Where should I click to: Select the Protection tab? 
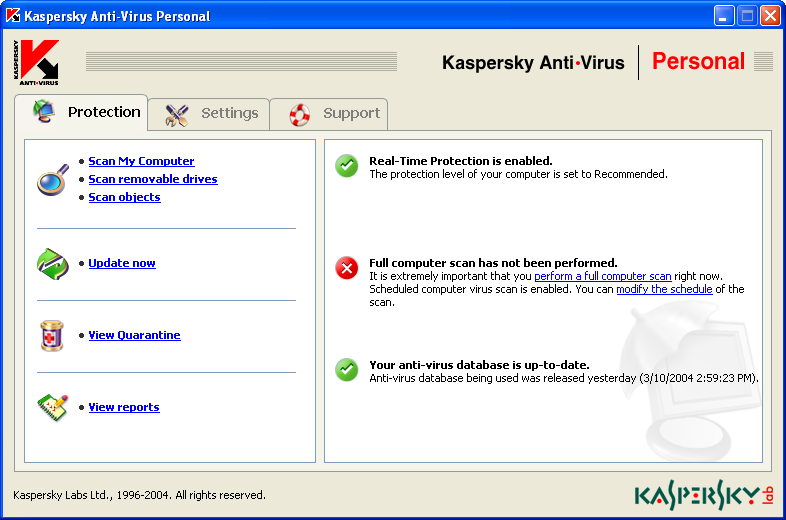pyautogui.click(x=87, y=112)
